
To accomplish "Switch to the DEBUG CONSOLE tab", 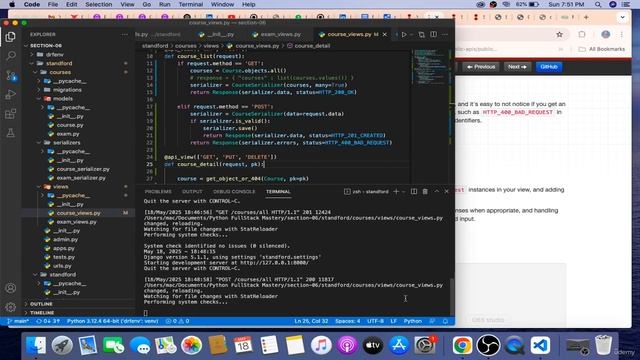I will (x=234, y=191).
